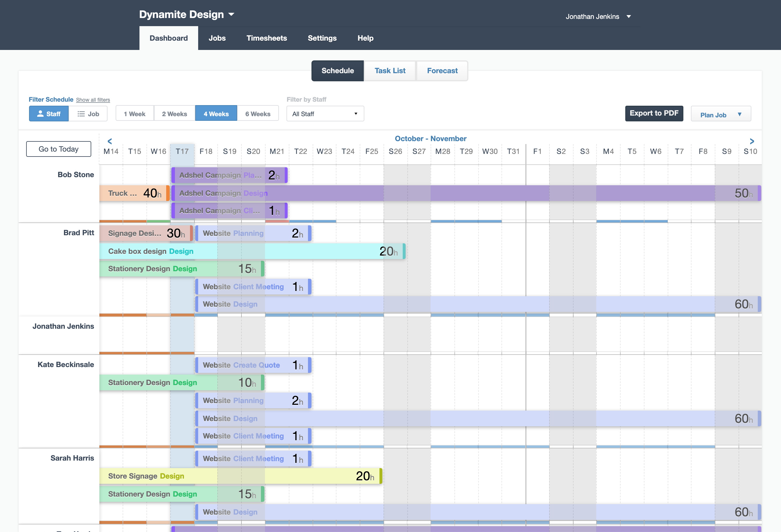Open Jonathan Jenkins user menu arrow
781x532 pixels.
pos(628,17)
